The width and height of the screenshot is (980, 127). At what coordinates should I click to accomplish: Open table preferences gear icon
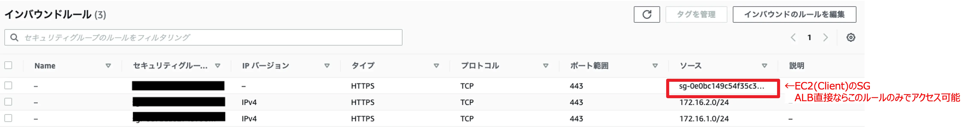tap(851, 38)
